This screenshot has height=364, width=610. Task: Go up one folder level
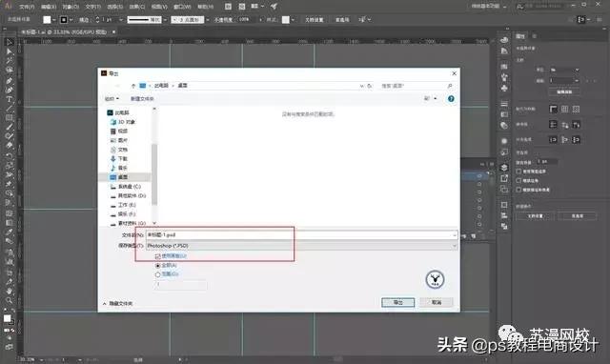pyautogui.click(x=133, y=86)
